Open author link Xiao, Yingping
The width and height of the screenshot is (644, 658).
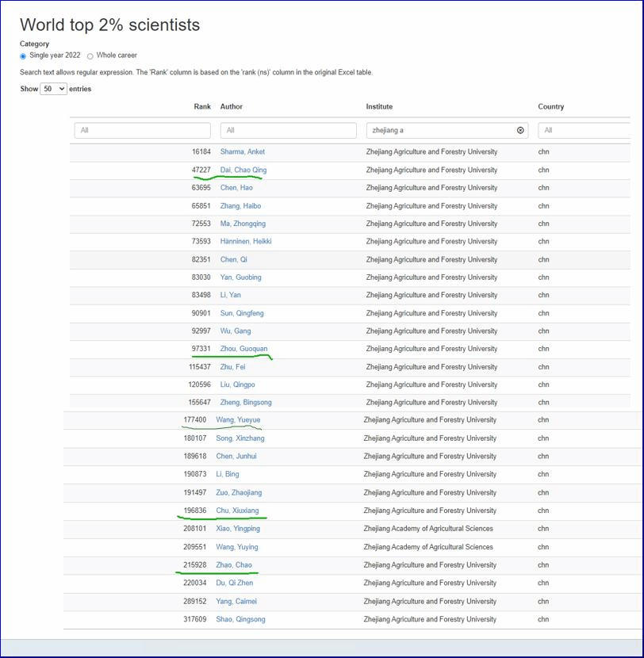tap(238, 529)
